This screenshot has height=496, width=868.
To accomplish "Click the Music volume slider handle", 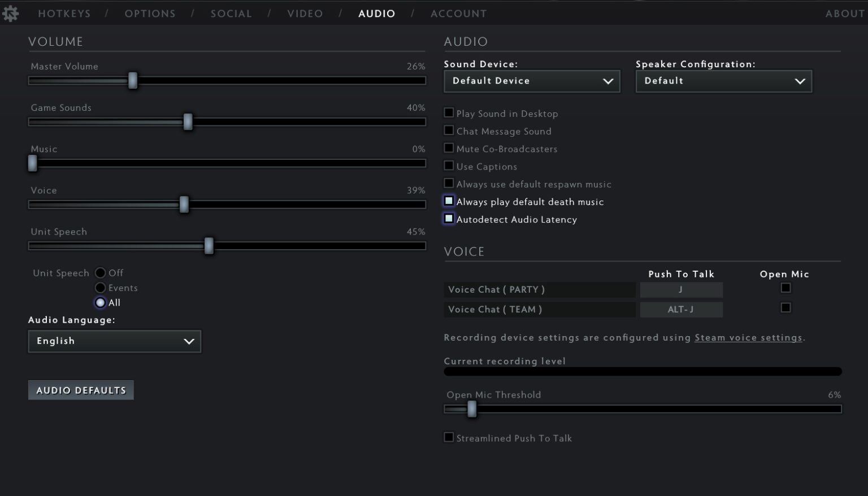I will pos(32,163).
